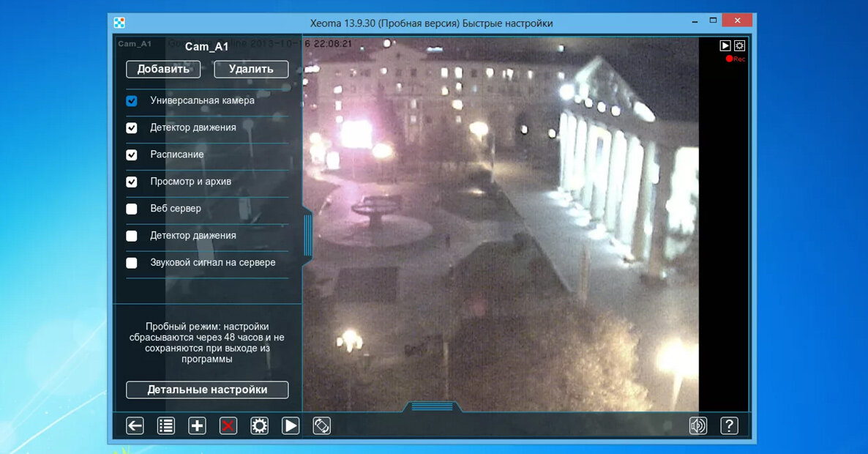Check the unchecked Детектор движения checkbox
868x454 pixels.
click(x=131, y=236)
